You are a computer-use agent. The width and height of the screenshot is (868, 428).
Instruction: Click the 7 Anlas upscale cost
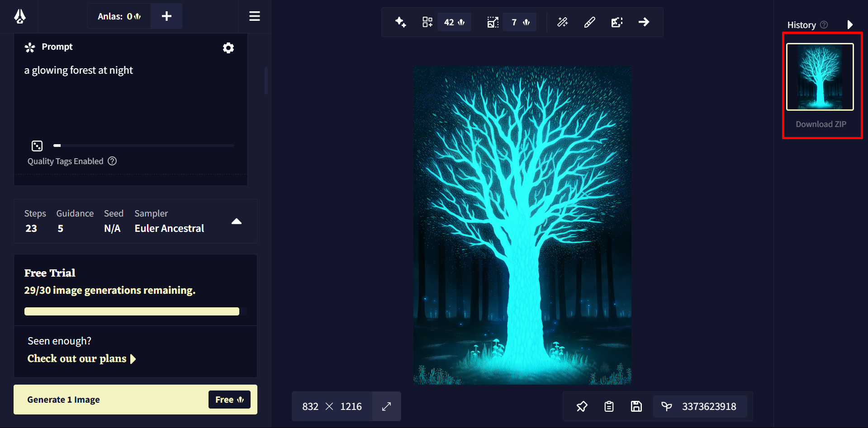[520, 22]
